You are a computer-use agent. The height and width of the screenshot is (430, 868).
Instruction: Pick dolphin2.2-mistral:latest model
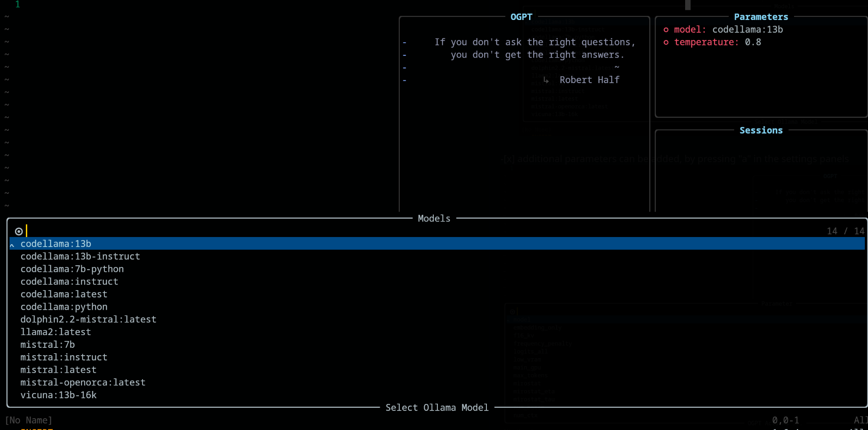(88, 320)
